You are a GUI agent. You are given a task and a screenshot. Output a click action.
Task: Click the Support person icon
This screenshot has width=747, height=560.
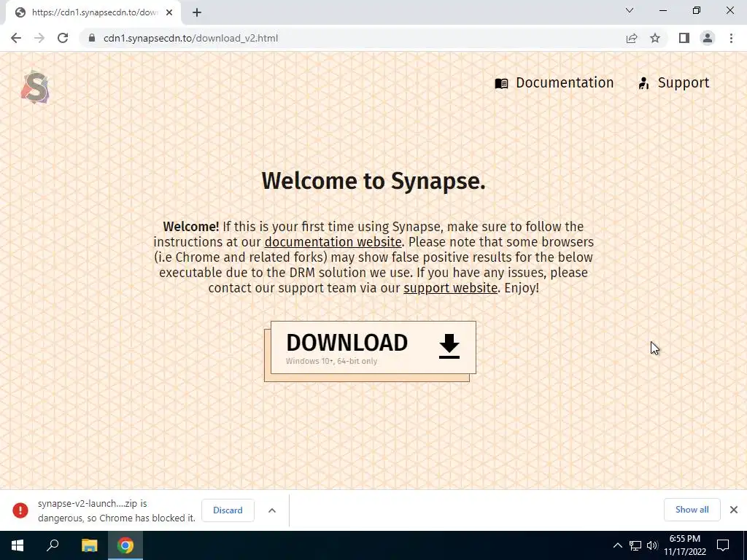coord(643,83)
